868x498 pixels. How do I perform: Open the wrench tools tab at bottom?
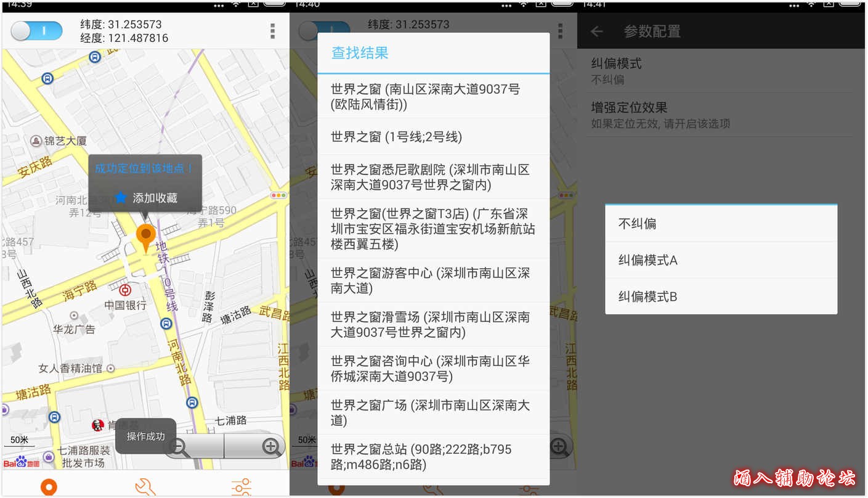145,486
